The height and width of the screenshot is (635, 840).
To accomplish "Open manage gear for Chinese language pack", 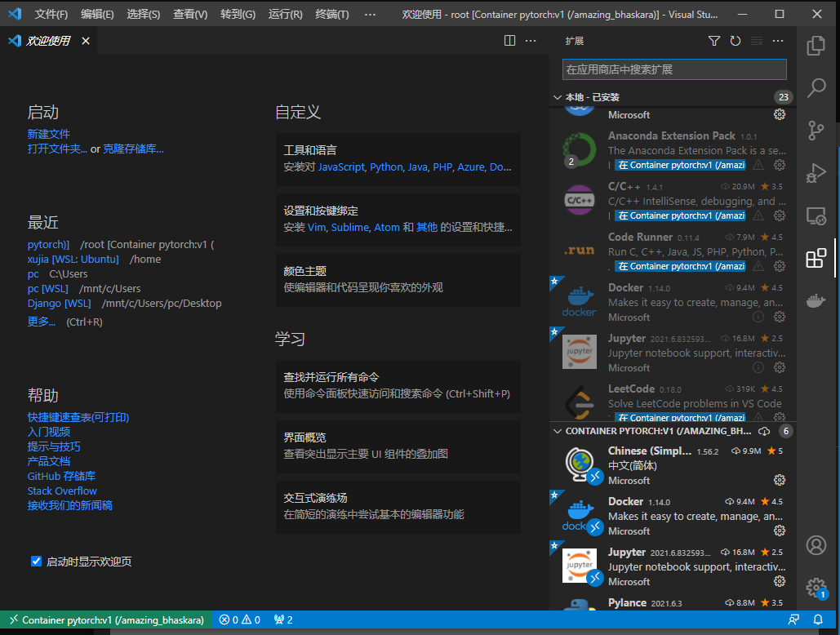I will coord(780,480).
